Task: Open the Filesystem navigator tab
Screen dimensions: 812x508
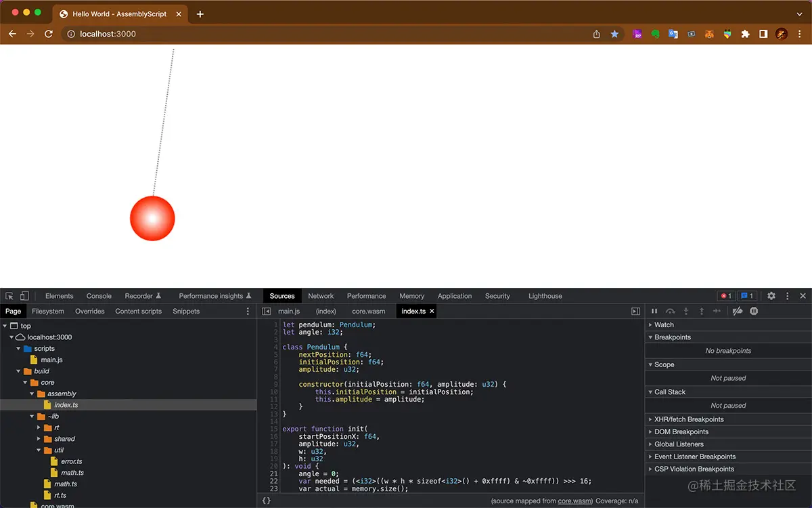Action: click(x=48, y=312)
